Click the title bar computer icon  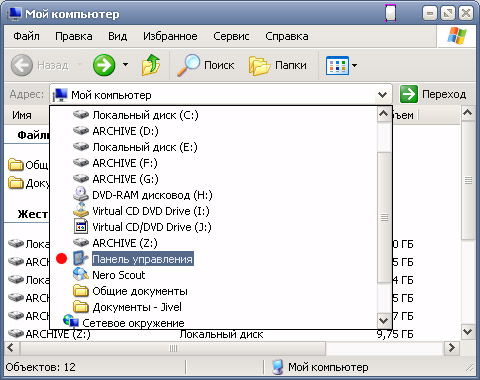point(14,14)
